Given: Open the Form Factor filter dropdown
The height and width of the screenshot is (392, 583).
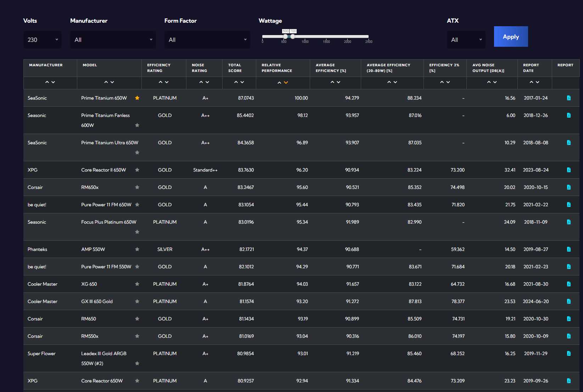Looking at the screenshot, I should (x=207, y=40).
